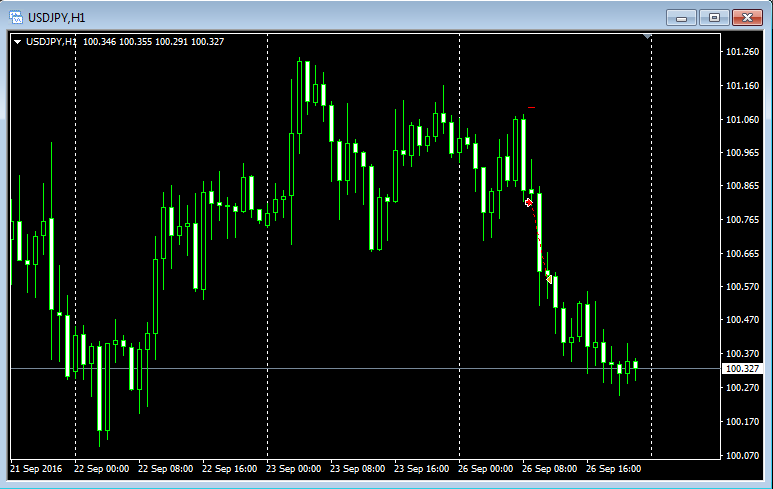The height and width of the screenshot is (489, 773).
Task: Click the 23 Sep 00:00 time label
Action: pyautogui.click(x=294, y=469)
